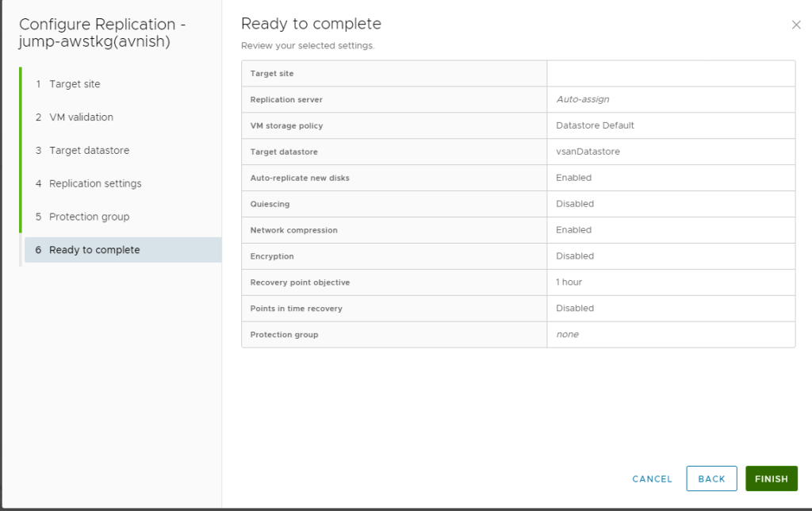
Task: Go back with the Back button
Action: point(711,478)
